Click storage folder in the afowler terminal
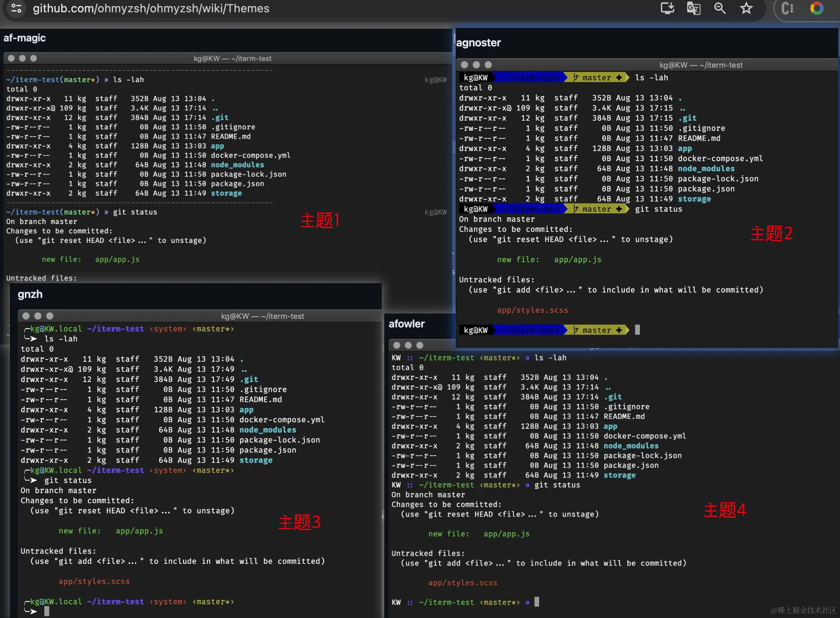The image size is (840, 618). 620,475
